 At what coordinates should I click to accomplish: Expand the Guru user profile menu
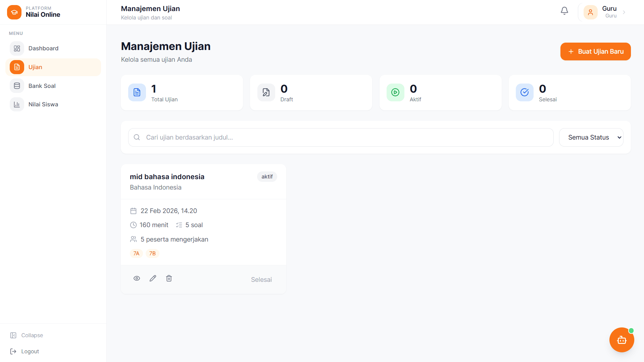[604, 12]
